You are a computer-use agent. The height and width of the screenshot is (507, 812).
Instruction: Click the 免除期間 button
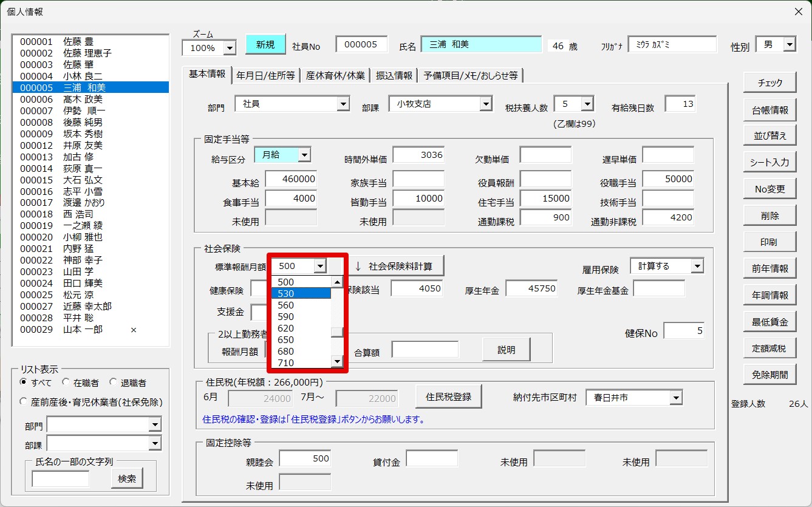769,375
